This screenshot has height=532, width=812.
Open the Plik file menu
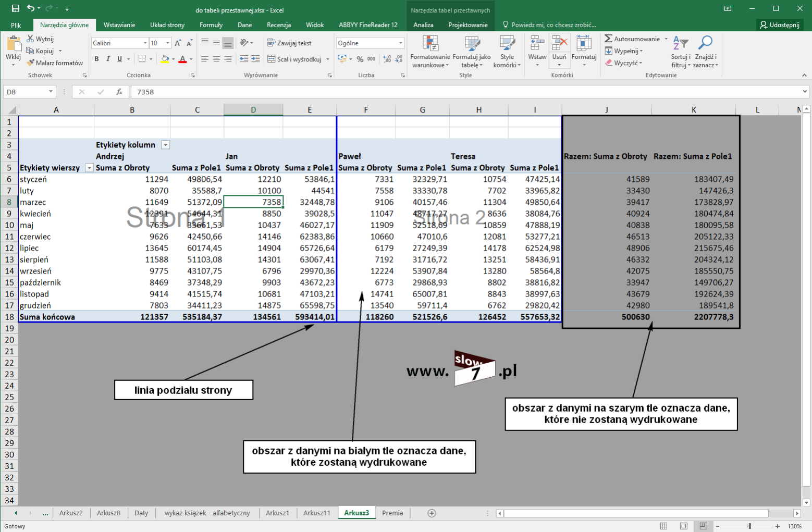(x=16, y=25)
